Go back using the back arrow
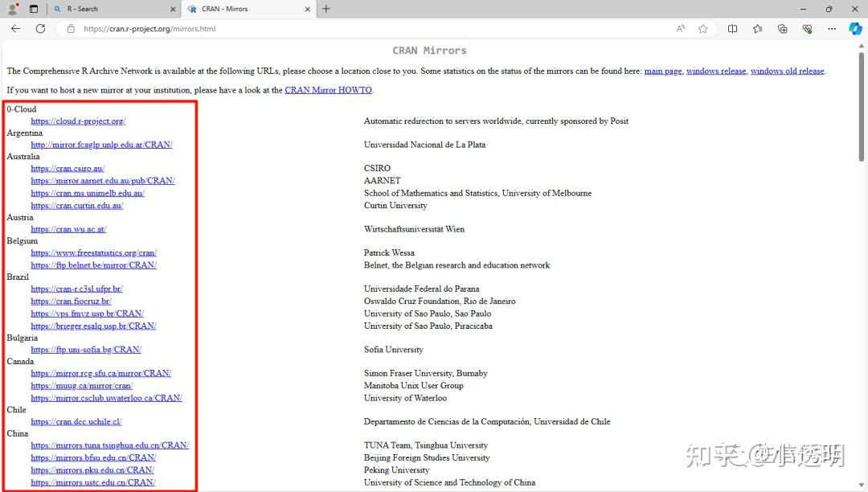Screen dimensions: 868x492 15,29
